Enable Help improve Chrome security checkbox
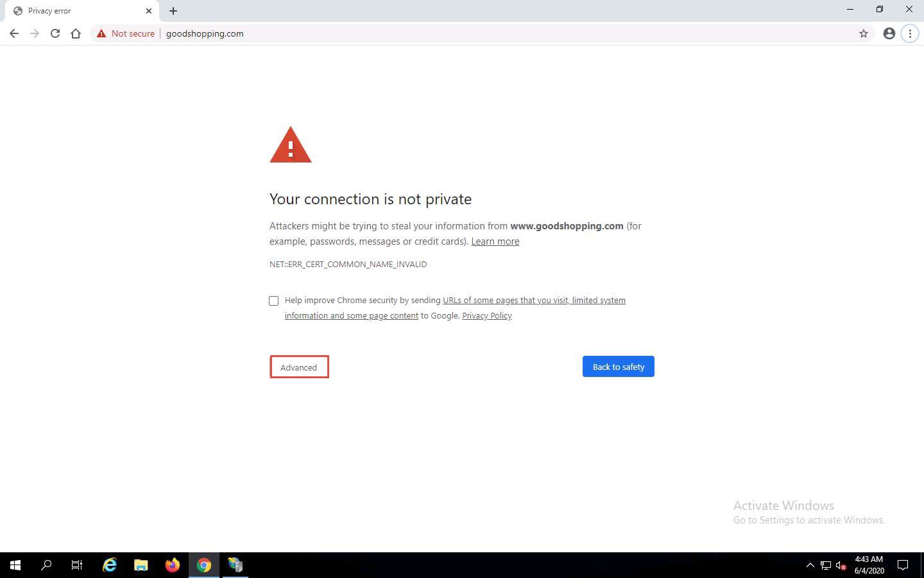 pos(274,301)
